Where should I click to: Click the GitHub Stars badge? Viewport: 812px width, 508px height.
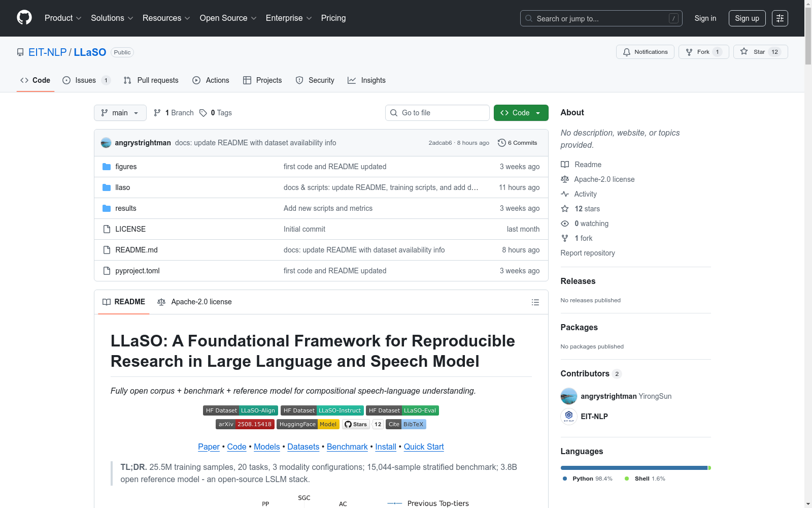pyautogui.click(x=363, y=424)
